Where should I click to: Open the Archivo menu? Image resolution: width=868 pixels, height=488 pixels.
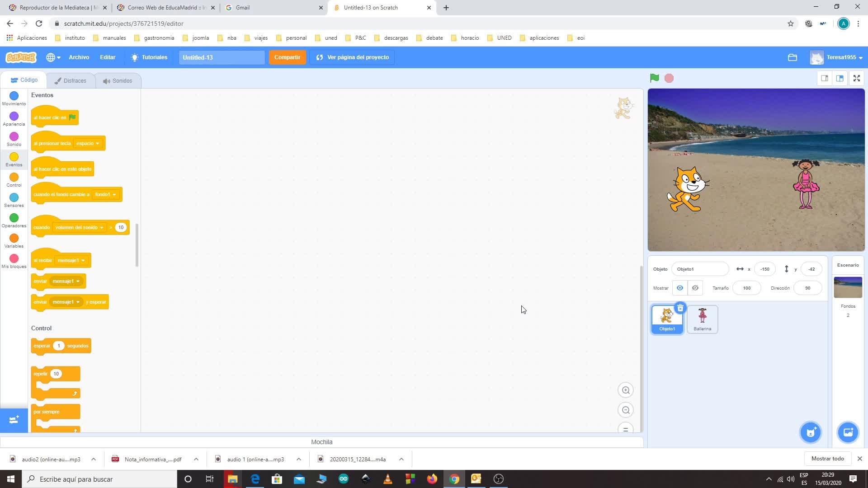click(x=79, y=57)
